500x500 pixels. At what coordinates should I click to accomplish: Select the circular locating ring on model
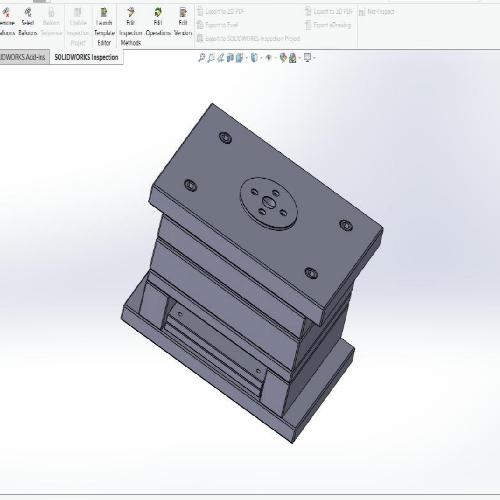[x=268, y=203]
